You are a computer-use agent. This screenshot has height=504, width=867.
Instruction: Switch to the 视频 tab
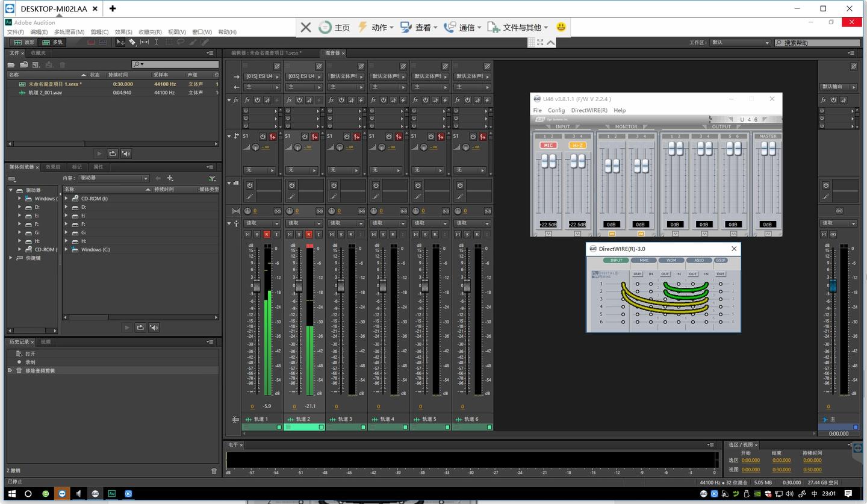pos(46,341)
